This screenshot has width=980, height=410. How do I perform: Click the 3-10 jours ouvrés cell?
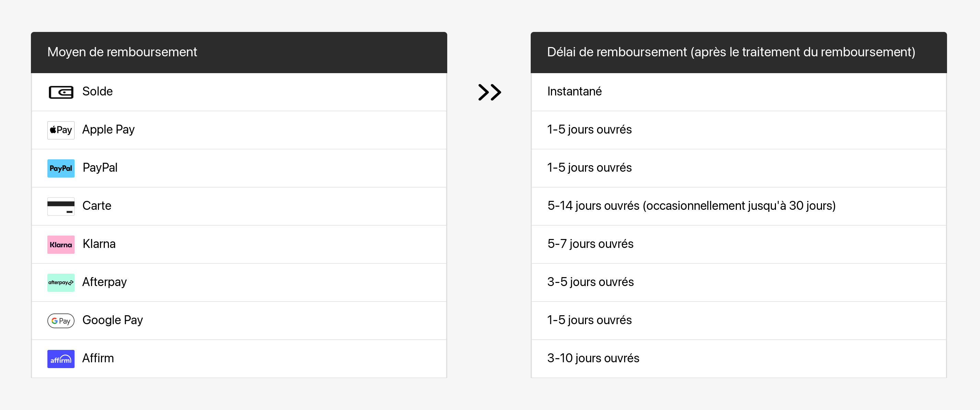[593, 358]
